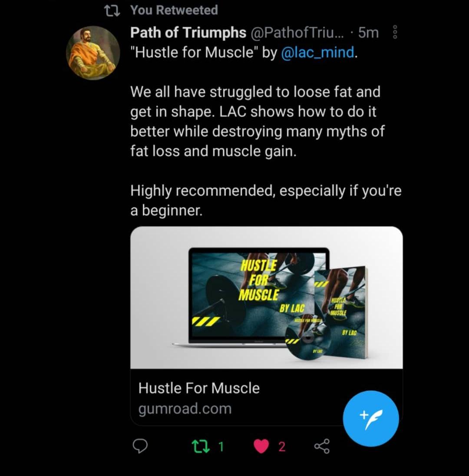Expand tweet by tapping Highly recommended paragraph
This screenshot has height=476, width=469.
266,200
